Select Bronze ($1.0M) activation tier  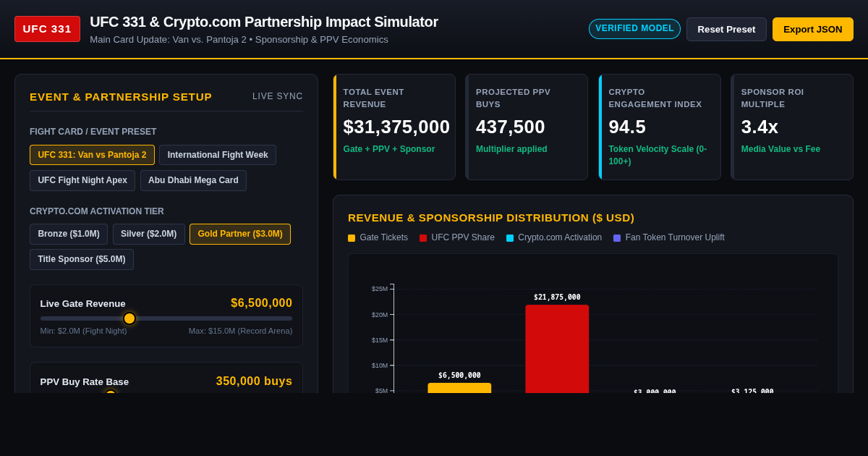point(69,234)
